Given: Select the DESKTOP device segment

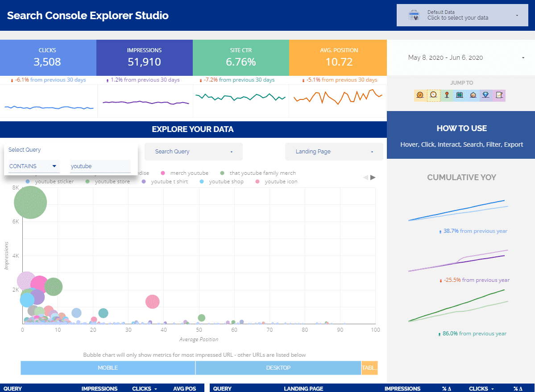Looking at the screenshot, I should click(x=278, y=368).
